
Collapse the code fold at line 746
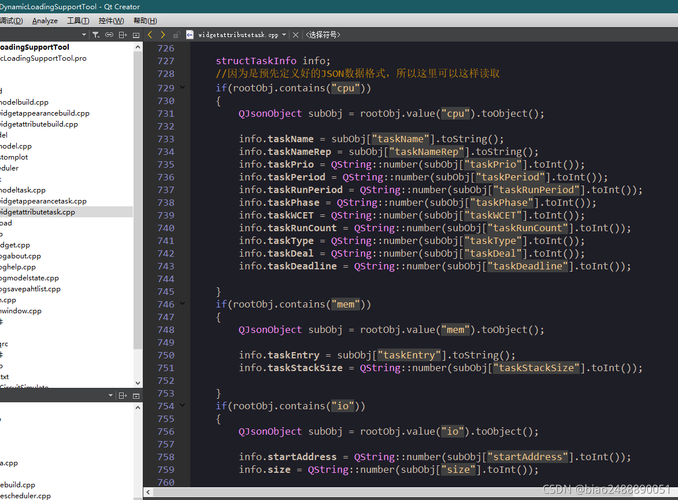click(x=182, y=304)
